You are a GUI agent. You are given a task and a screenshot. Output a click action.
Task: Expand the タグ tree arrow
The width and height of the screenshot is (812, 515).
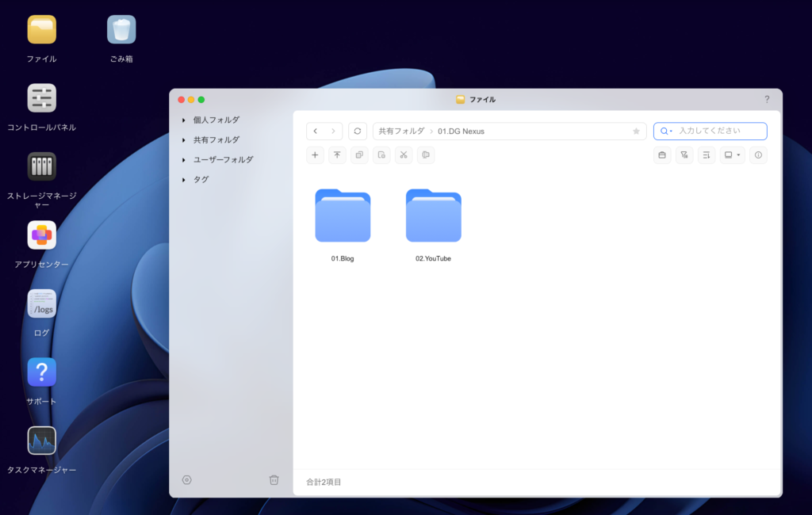(x=183, y=180)
